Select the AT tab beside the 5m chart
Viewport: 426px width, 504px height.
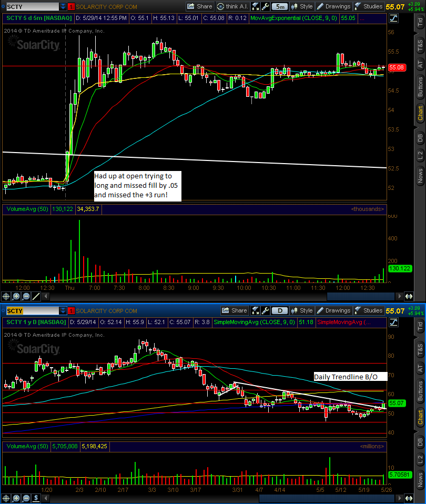[420, 64]
